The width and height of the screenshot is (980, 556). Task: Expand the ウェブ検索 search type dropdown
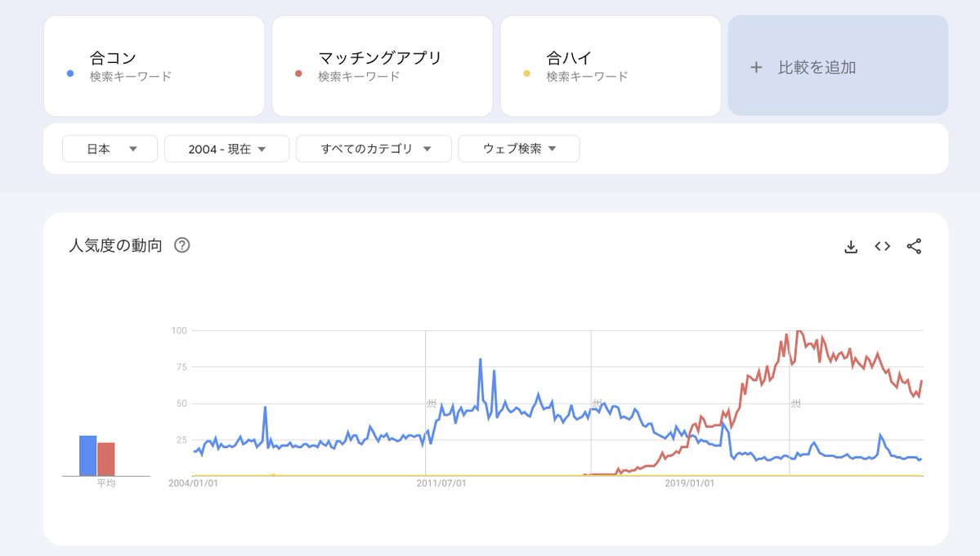[x=518, y=149]
